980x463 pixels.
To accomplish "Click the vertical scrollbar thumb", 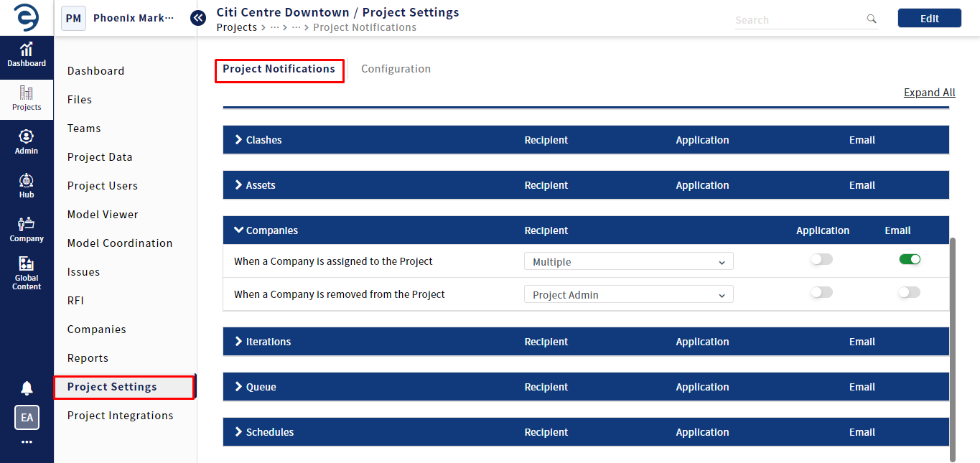I will tap(953, 350).
